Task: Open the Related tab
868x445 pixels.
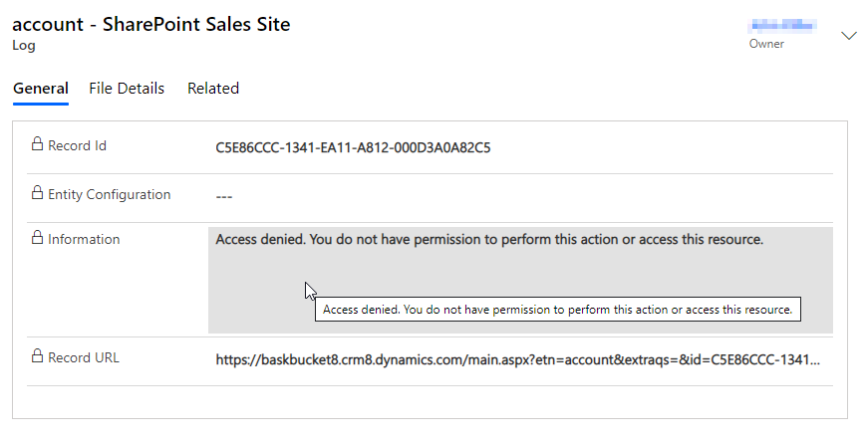Action: click(213, 89)
